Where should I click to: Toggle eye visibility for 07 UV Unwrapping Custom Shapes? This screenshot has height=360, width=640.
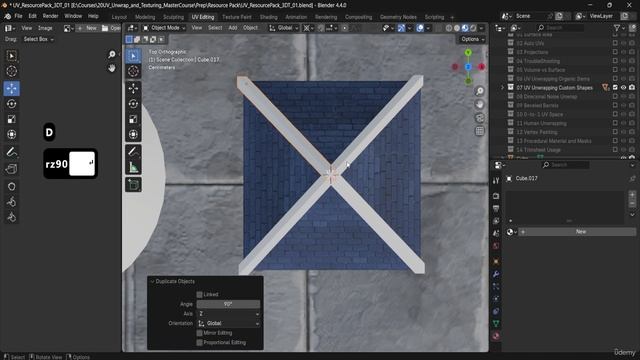[x=623, y=87]
